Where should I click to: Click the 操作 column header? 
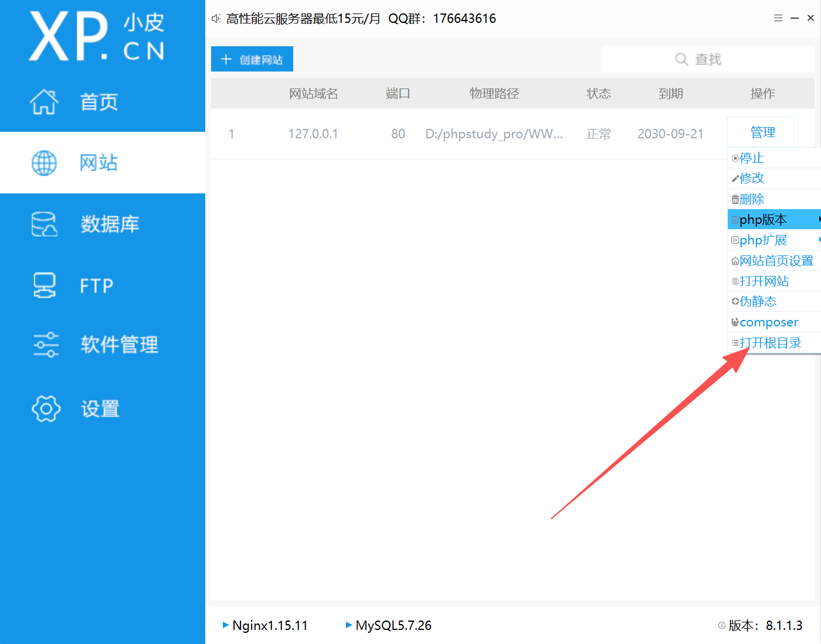tap(763, 94)
